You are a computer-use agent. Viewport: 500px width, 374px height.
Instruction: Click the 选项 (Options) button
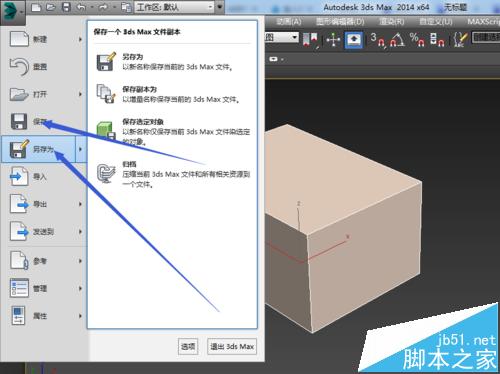188,347
